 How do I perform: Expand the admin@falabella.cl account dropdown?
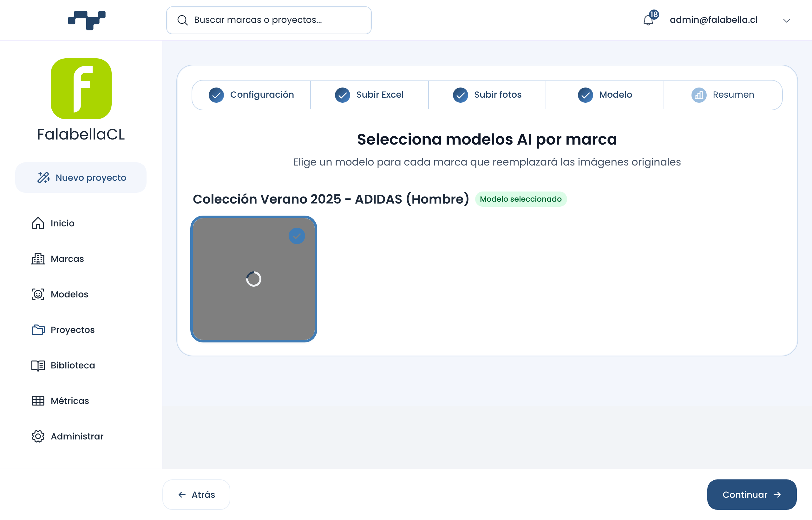786,21
